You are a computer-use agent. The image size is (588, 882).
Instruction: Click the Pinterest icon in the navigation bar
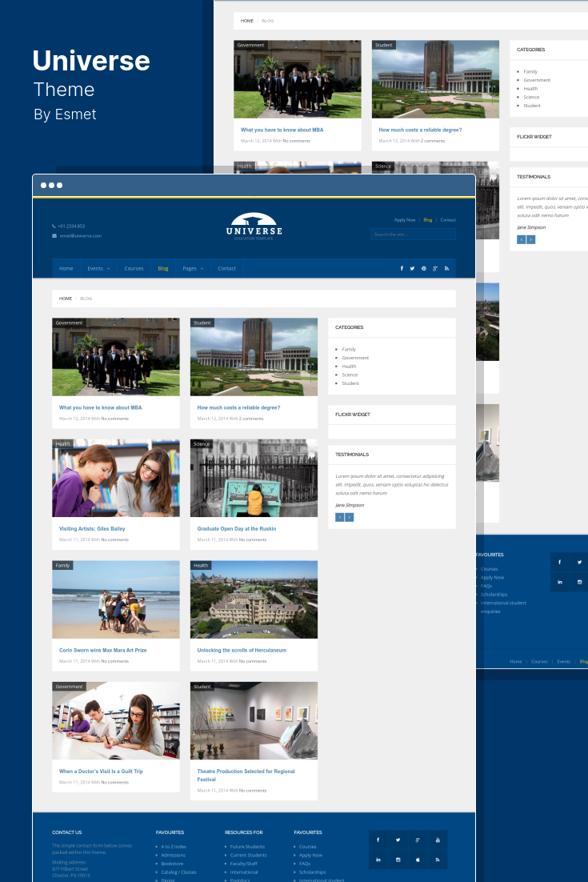click(424, 268)
